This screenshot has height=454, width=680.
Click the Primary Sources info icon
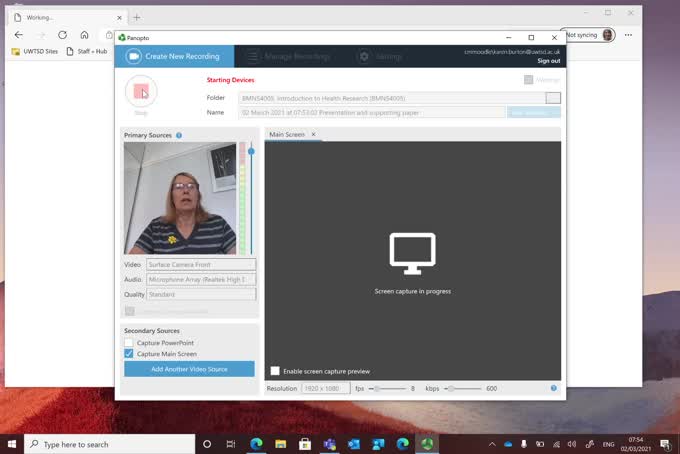point(179,135)
